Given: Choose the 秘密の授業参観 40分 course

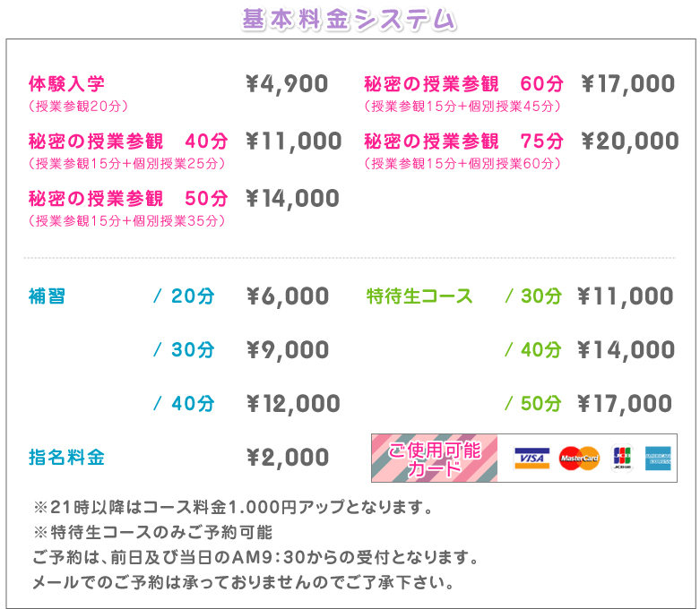Looking at the screenshot, I should pos(128,142).
